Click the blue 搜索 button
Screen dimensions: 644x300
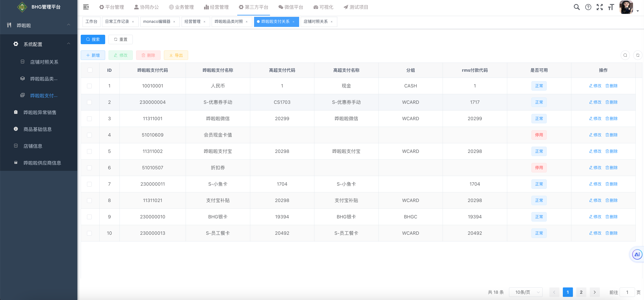click(93, 39)
